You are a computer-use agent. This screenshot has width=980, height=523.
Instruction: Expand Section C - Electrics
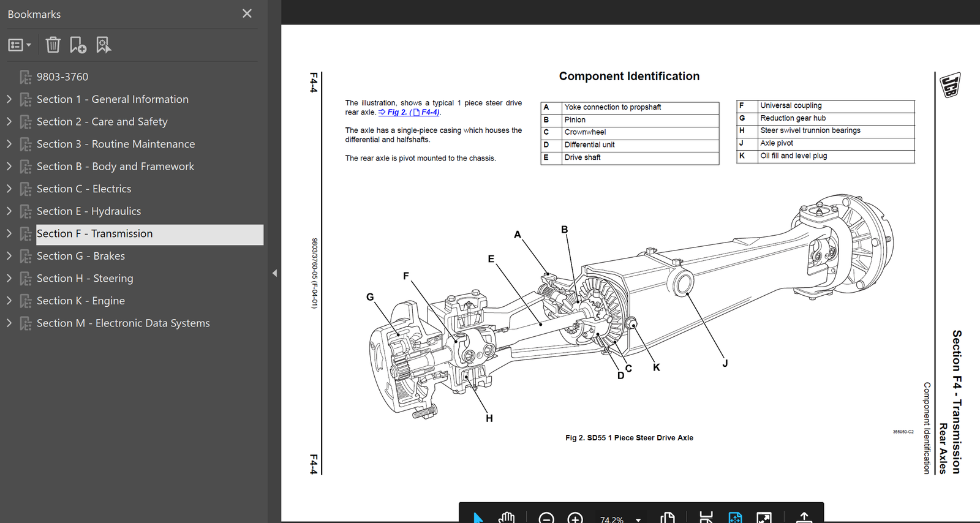coord(9,189)
